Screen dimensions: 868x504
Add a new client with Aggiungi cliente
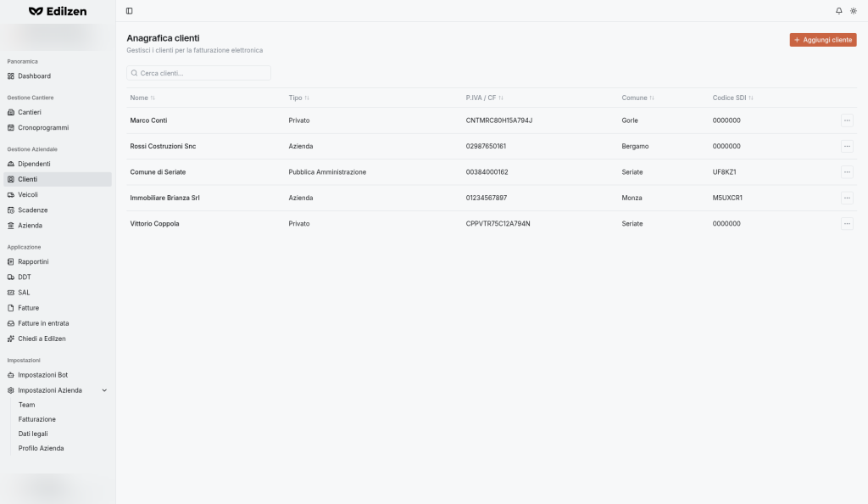tap(822, 40)
